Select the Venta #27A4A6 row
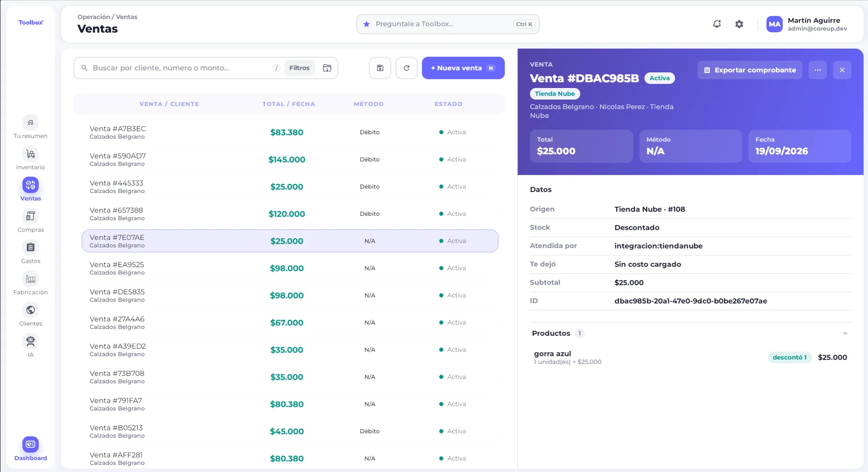The width and height of the screenshot is (868, 472). point(290,322)
